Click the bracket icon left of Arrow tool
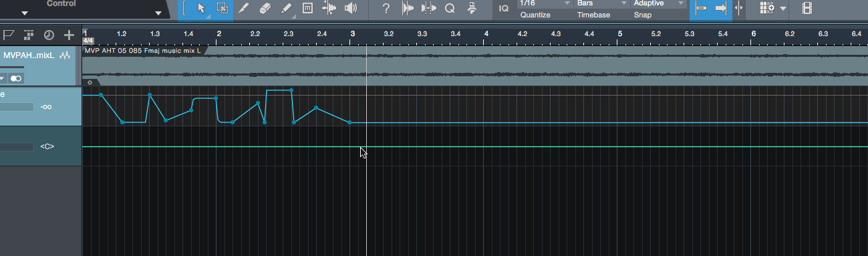Image resolution: width=868 pixels, height=256 pixels. 185,9
